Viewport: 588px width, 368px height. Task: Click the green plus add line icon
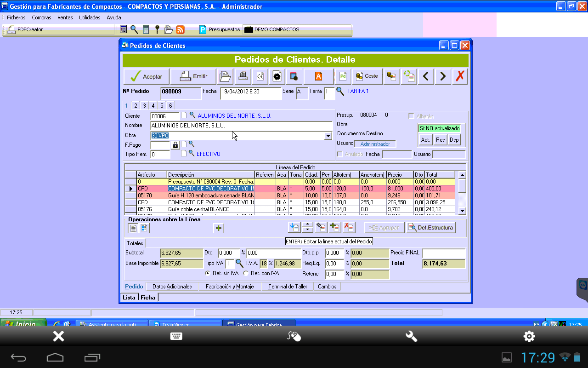click(219, 228)
